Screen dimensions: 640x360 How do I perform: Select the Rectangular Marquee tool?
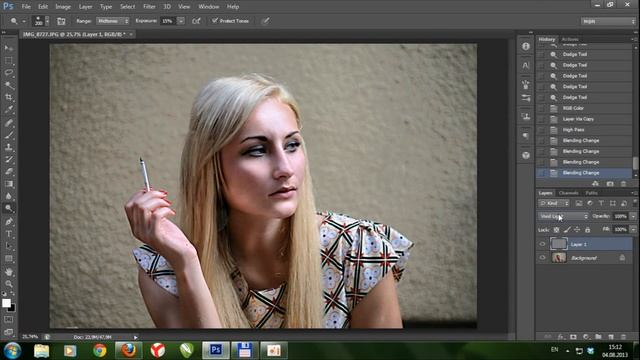[9, 61]
